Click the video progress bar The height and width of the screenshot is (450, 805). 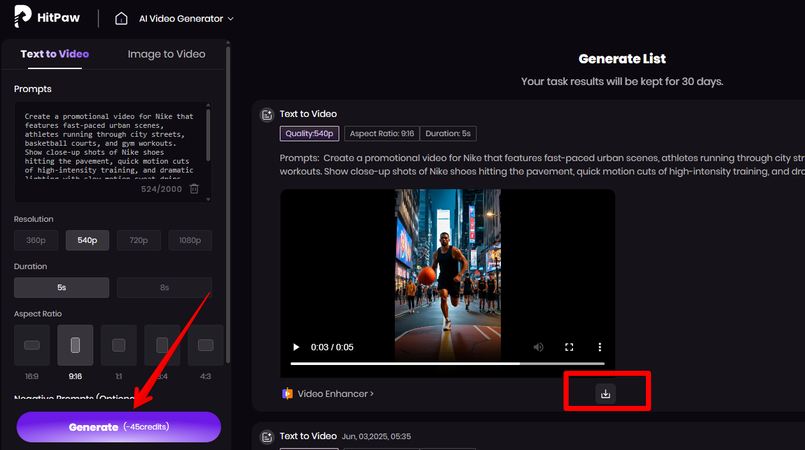[447, 363]
